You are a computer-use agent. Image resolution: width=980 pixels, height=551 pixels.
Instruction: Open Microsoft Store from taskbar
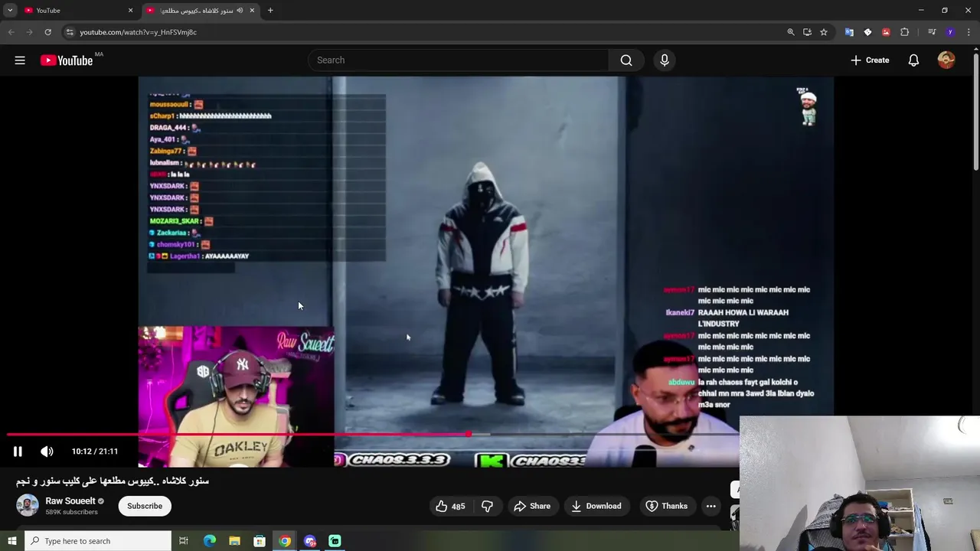tap(260, 541)
